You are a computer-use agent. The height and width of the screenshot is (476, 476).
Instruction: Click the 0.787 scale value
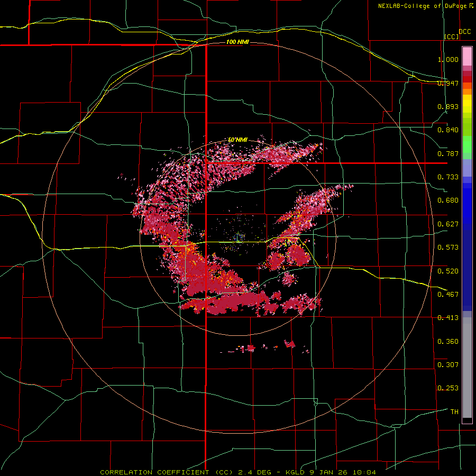click(448, 153)
